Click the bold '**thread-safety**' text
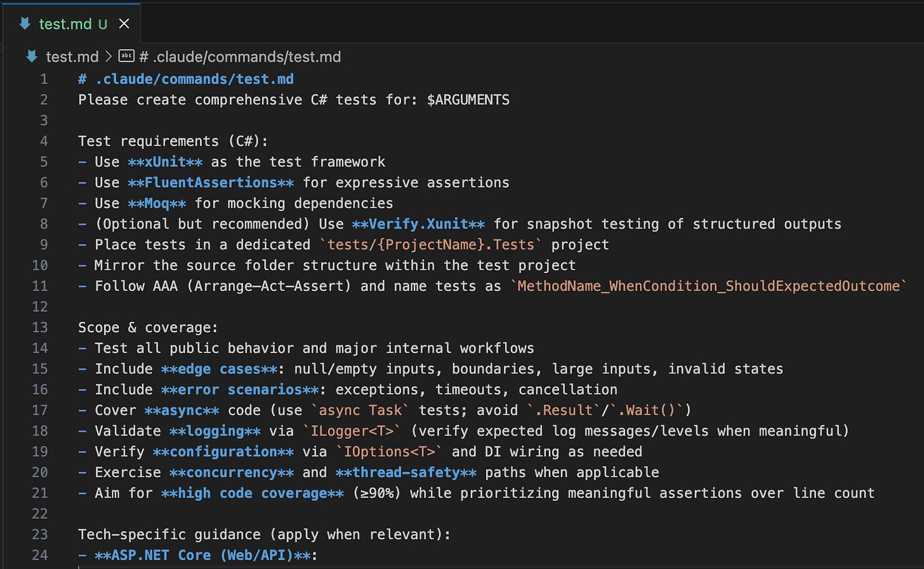Viewport: 924px width, 569px height. tap(406, 472)
